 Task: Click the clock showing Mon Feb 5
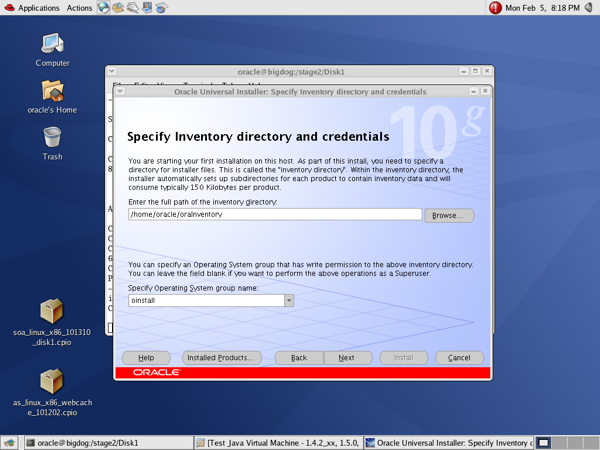[x=542, y=8]
